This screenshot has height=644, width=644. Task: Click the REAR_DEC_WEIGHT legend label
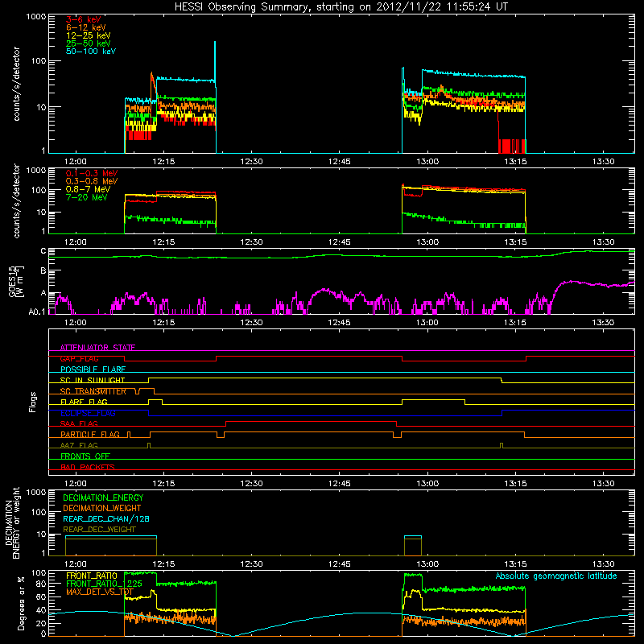tap(99, 530)
